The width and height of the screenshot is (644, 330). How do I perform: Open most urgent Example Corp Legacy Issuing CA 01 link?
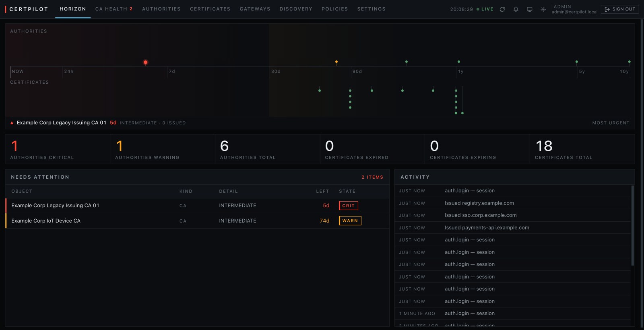pyautogui.click(x=62, y=123)
